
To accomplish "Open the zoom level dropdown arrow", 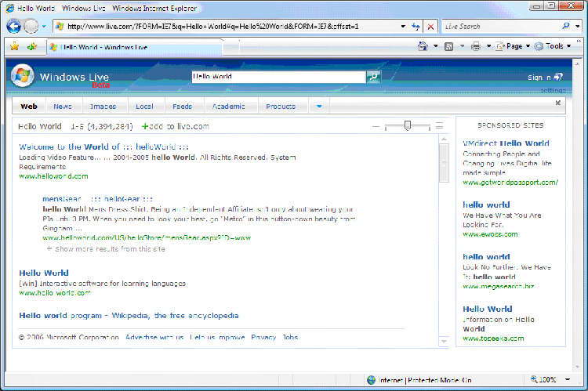I will click(568, 379).
